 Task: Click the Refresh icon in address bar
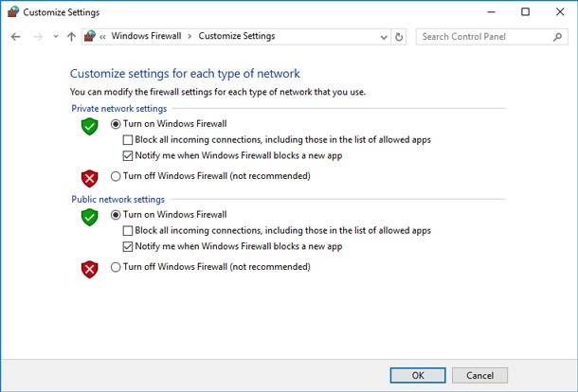click(x=399, y=37)
